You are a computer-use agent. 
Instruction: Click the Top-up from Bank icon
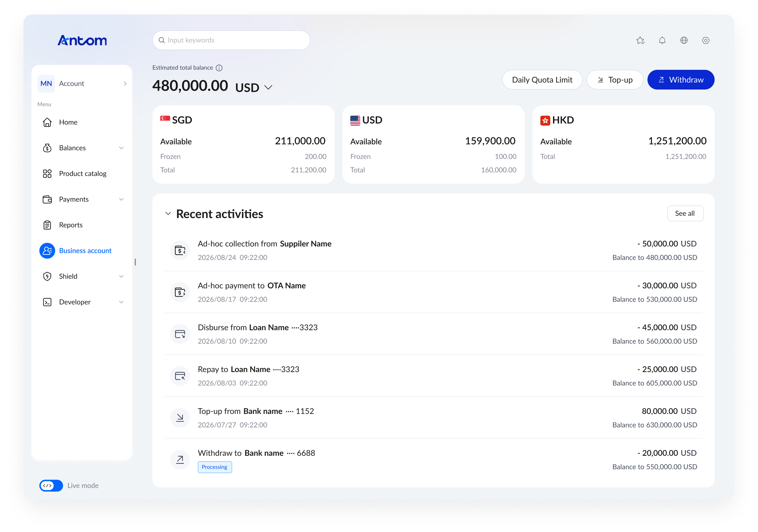(180, 418)
